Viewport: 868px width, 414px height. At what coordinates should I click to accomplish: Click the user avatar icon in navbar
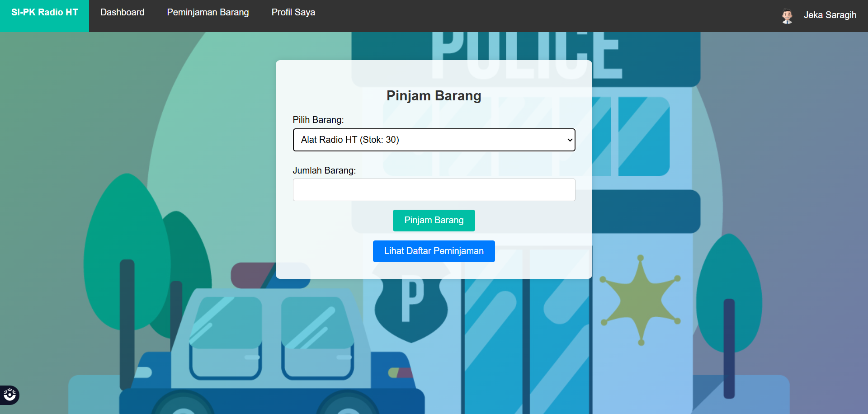click(787, 16)
